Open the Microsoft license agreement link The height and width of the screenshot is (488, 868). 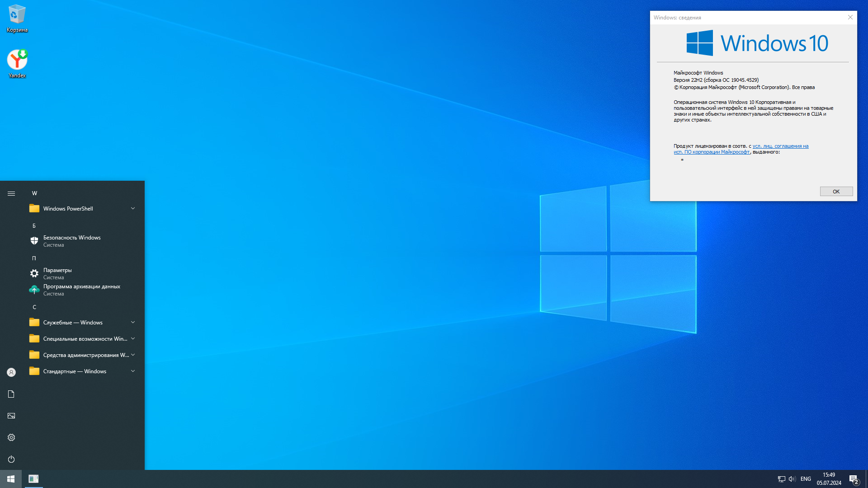[x=780, y=146]
